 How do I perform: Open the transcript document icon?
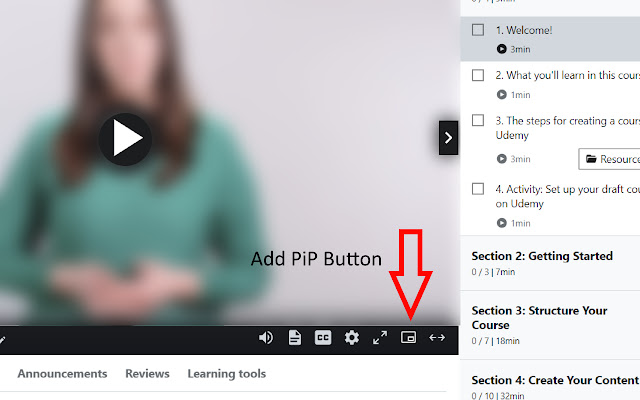tap(295, 338)
